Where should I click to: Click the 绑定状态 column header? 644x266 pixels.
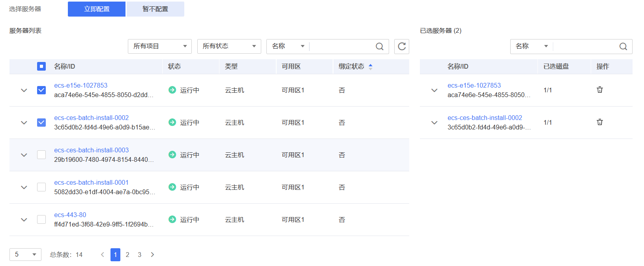click(x=351, y=66)
